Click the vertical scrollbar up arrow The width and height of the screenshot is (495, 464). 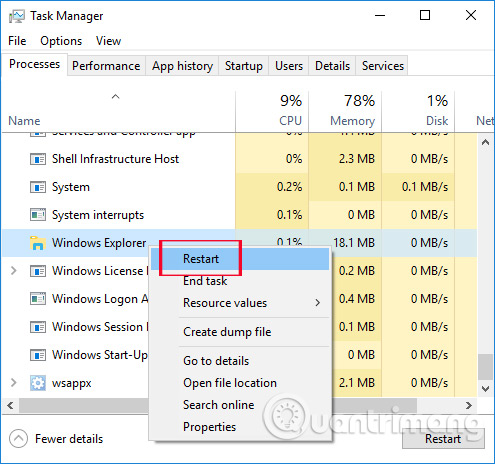pos(486,143)
